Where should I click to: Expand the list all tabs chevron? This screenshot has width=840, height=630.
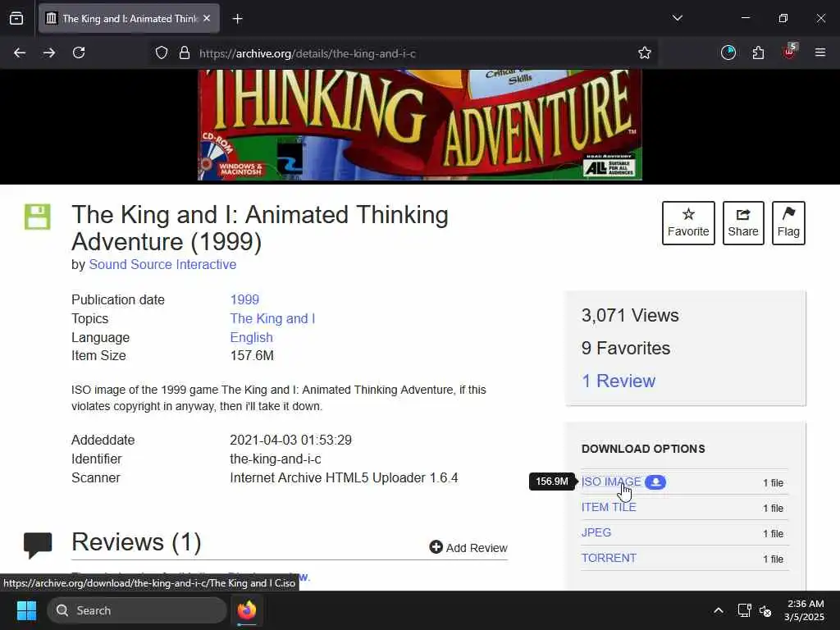677,18
